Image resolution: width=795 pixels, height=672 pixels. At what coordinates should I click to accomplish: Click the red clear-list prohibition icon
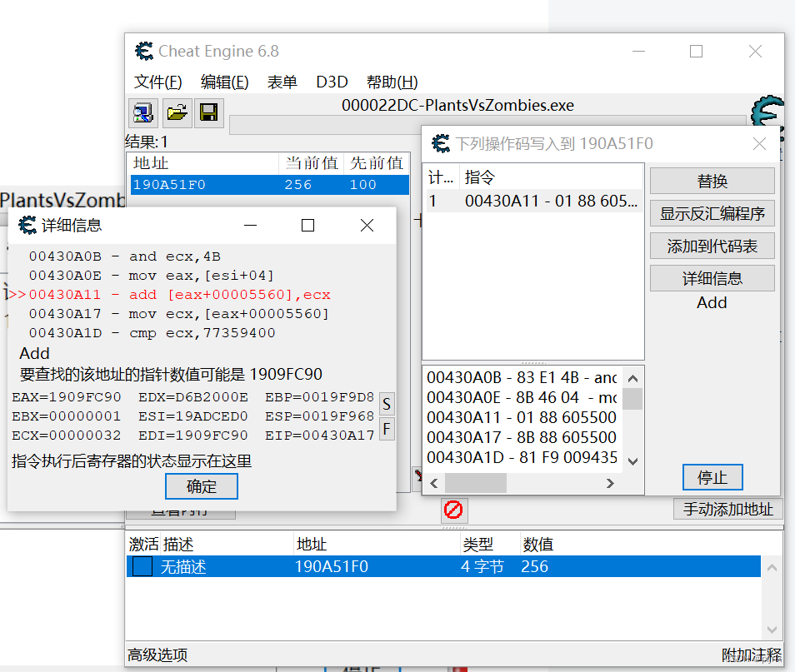coord(453,510)
